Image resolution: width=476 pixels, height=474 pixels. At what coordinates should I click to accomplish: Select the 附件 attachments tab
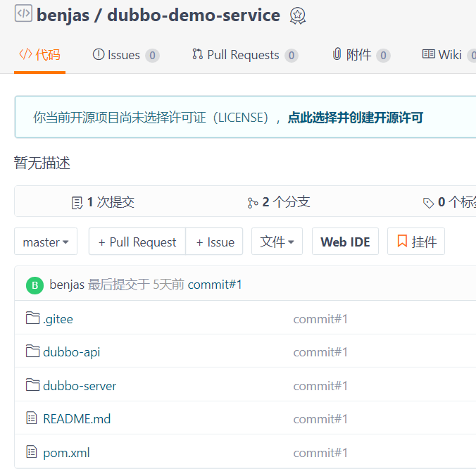[x=360, y=55]
